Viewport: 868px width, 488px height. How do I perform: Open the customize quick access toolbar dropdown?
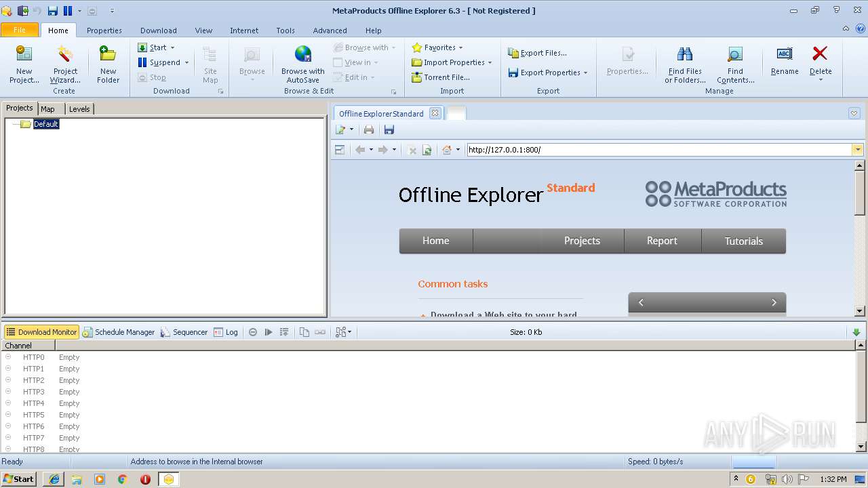coord(112,11)
